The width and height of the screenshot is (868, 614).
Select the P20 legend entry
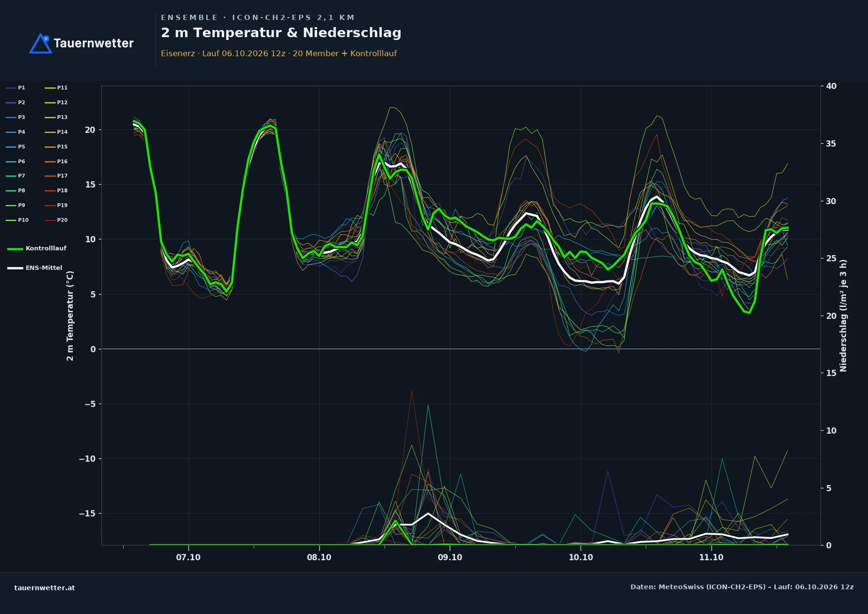56,220
